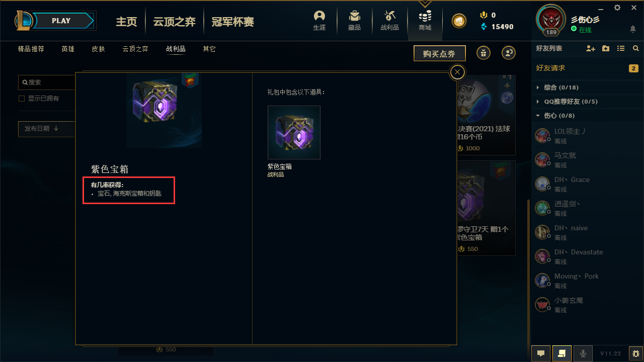Open the gift center icon
This screenshot has height=362, width=644.
click(x=484, y=53)
